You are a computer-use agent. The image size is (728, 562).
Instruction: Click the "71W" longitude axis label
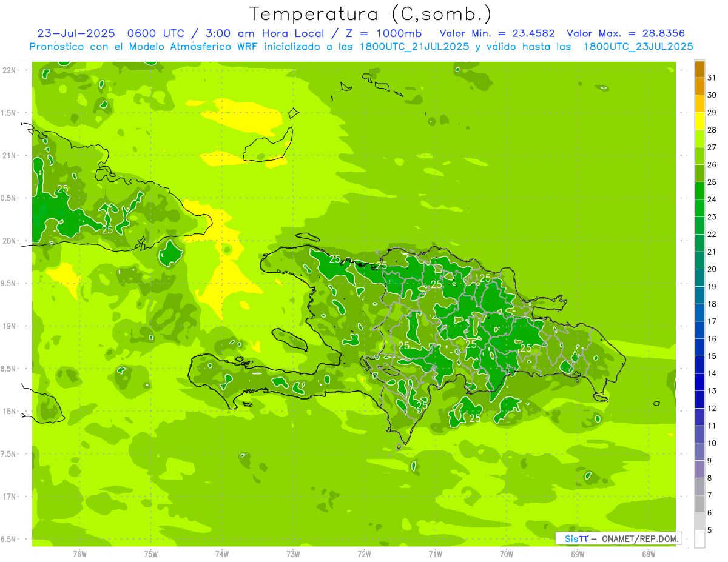tap(435, 554)
